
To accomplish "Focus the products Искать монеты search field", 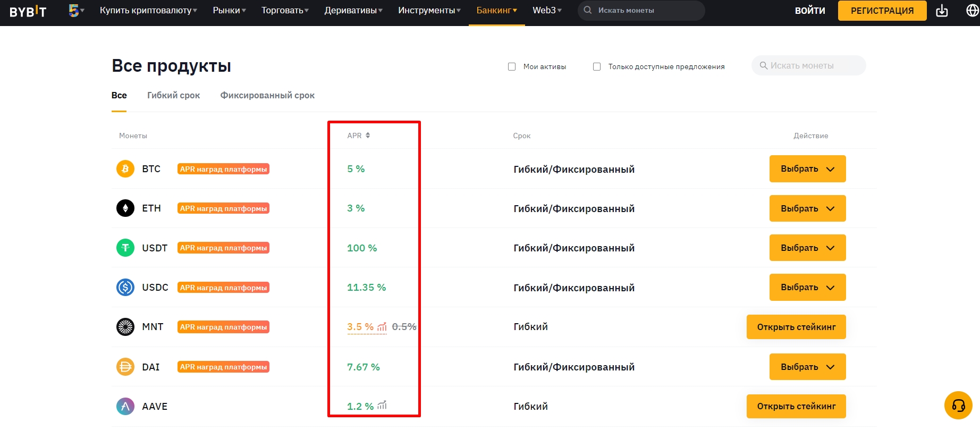I will [809, 65].
